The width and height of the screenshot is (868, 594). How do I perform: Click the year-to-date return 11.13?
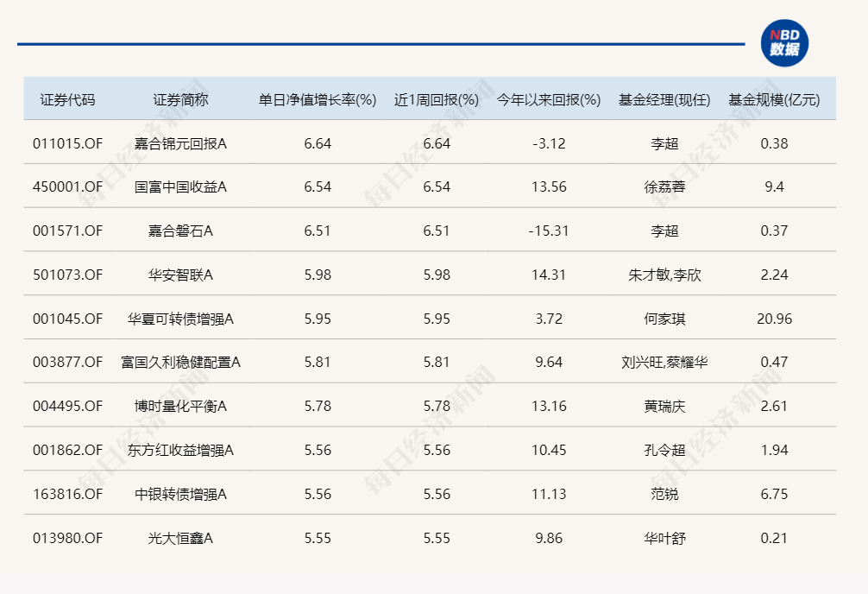click(549, 494)
